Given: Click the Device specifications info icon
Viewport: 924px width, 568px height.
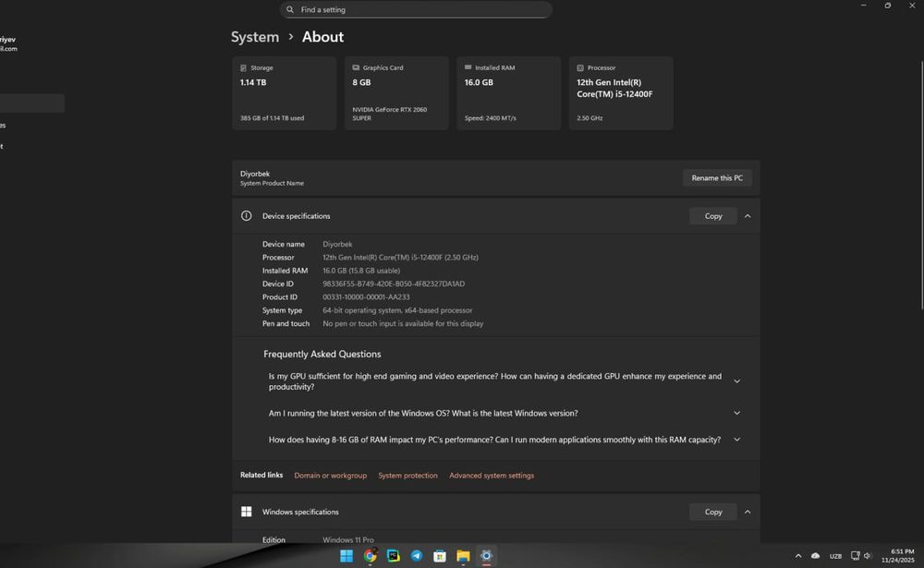Looking at the screenshot, I should (247, 216).
